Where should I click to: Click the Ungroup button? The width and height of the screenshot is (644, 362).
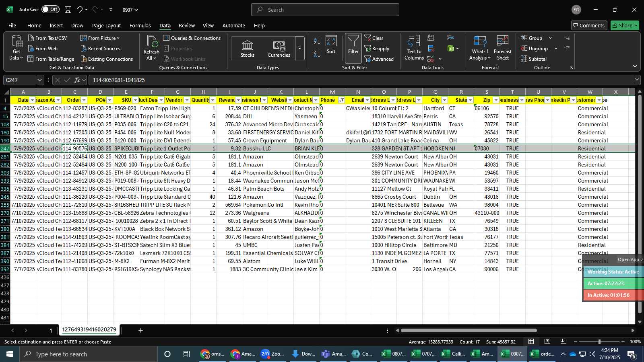click(x=535, y=48)
